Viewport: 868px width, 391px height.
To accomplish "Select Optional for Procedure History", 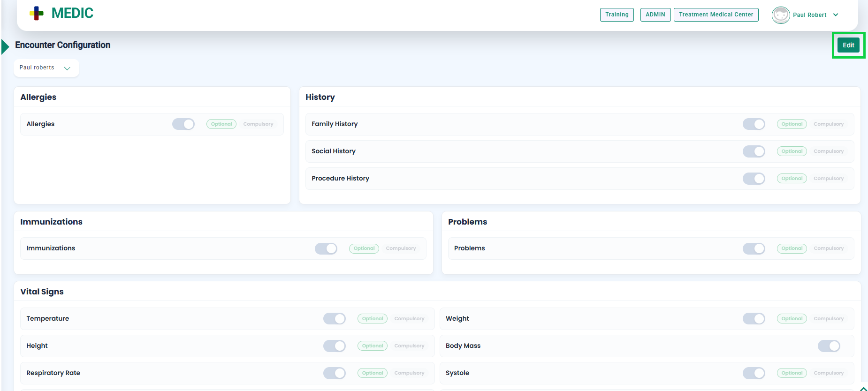I will pyautogui.click(x=792, y=179).
